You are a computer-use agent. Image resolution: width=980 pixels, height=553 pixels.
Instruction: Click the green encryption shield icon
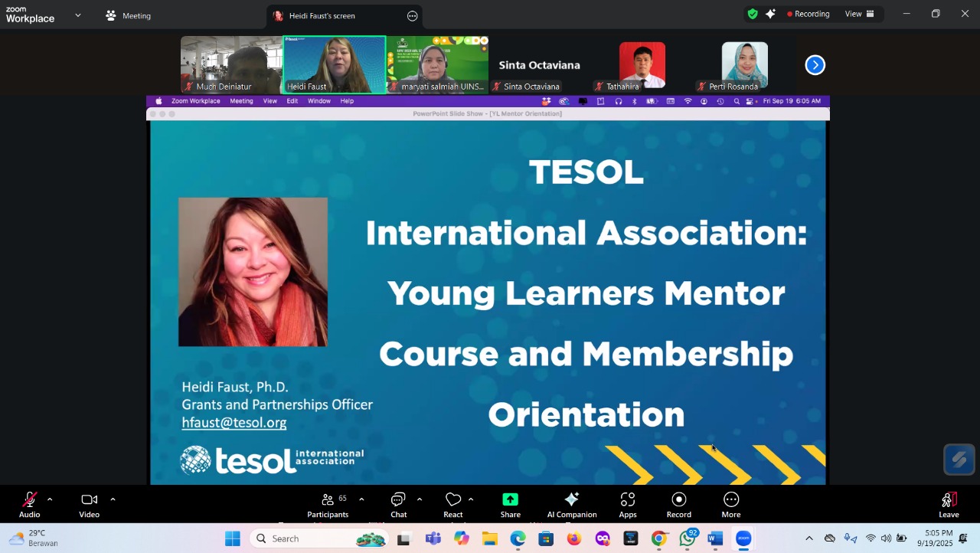click(753, 14)
